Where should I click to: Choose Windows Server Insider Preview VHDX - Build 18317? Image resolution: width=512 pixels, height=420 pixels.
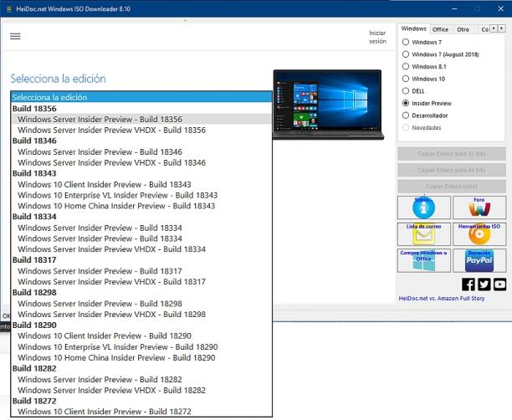(141, 281)
